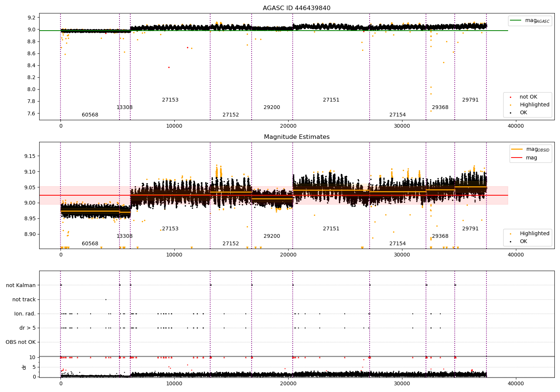Viewport: 560px width, 392px height.
Task: Select the 60568 obsid label in top plot
Action: pos(90,115)
